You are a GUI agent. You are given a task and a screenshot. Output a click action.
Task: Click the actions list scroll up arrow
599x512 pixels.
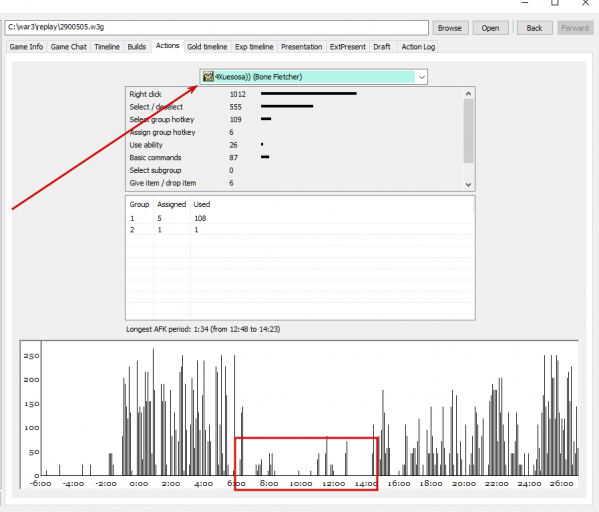click(468, 93)
